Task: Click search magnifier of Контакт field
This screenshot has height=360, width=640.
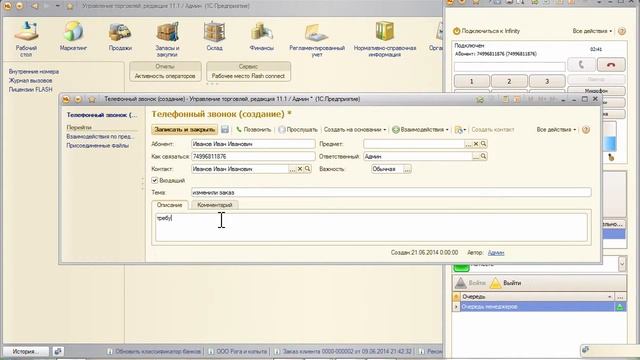Action: click(307, 169)
